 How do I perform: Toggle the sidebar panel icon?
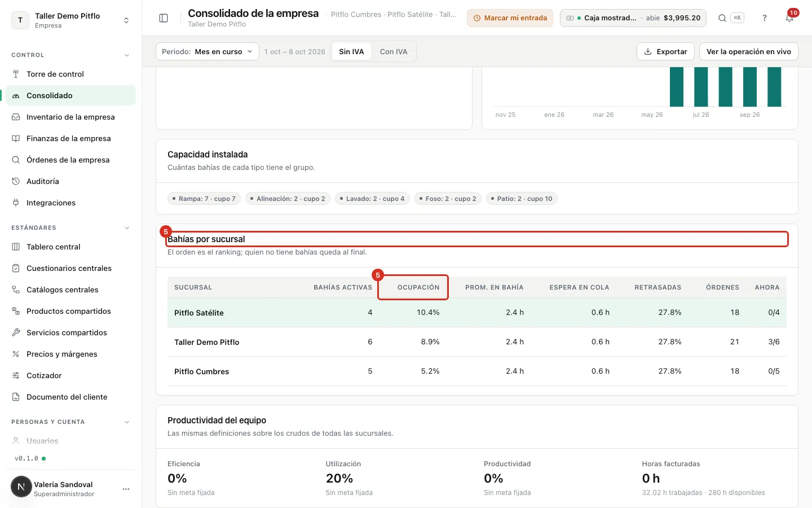coord(164,18)
